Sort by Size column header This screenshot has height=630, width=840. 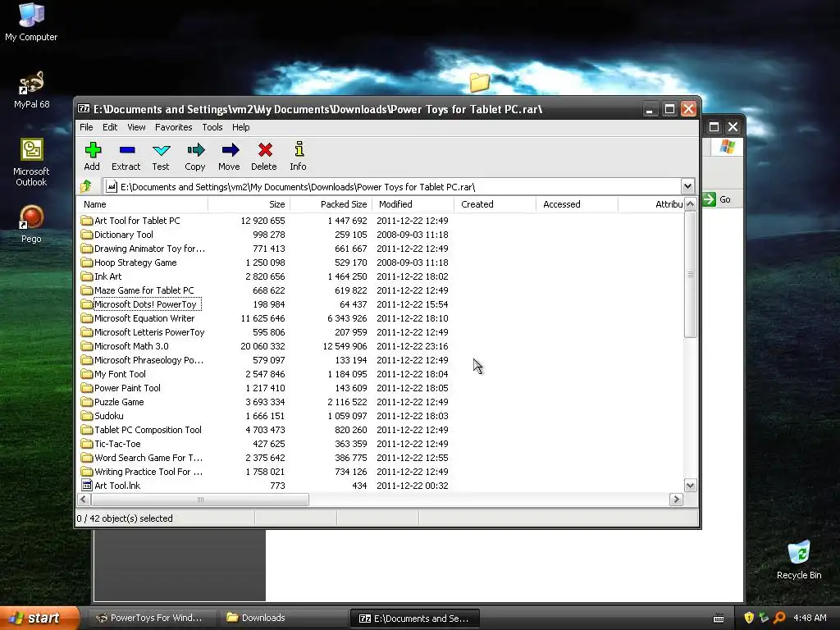249,204
